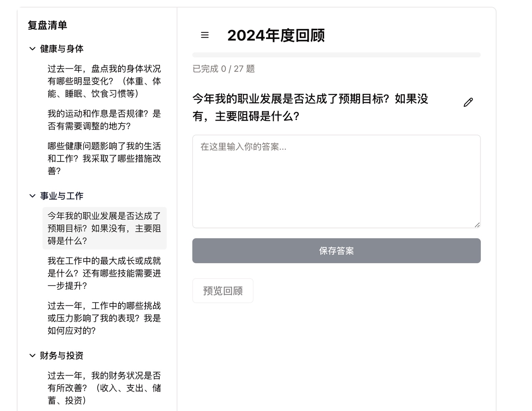
Task: Click the 2024年度回顾 title
Action: click(277, 36)
